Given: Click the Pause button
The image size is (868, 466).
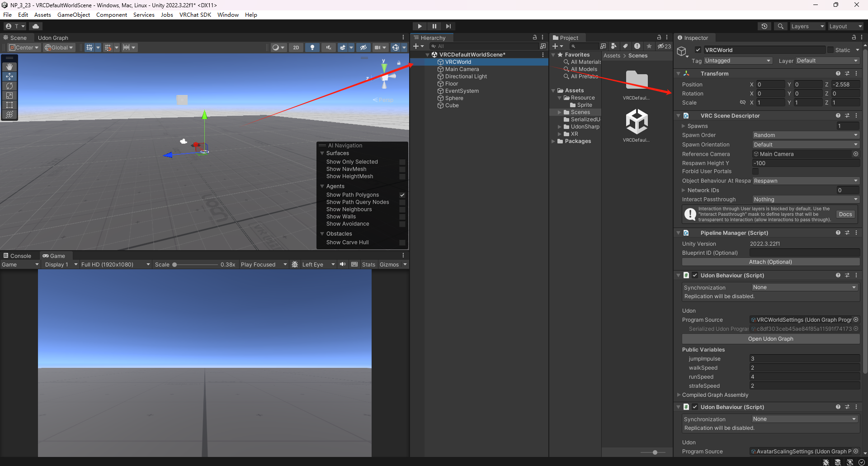Looking at the screenshot, I should click(x=434, y=26).
